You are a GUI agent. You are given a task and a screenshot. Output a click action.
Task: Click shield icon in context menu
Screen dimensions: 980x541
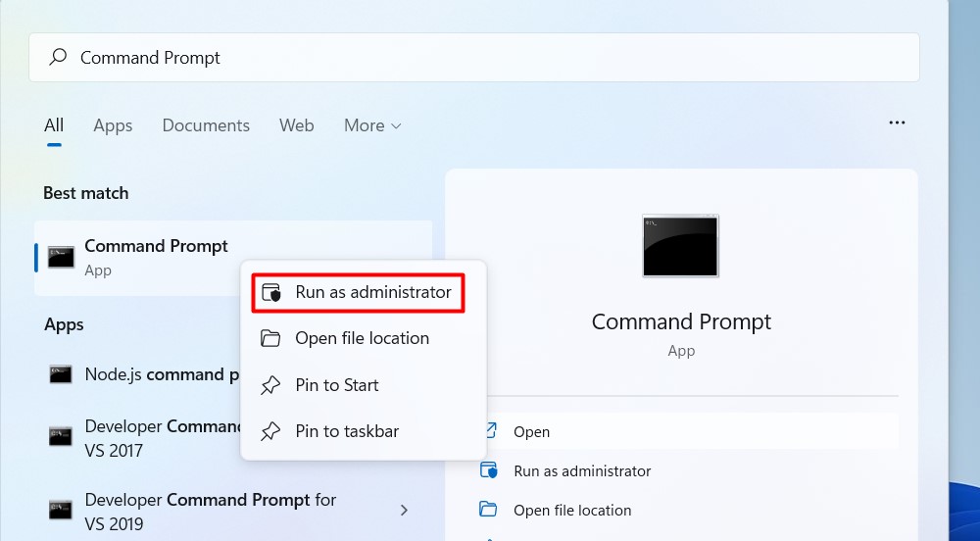click(x=270, y=292)
